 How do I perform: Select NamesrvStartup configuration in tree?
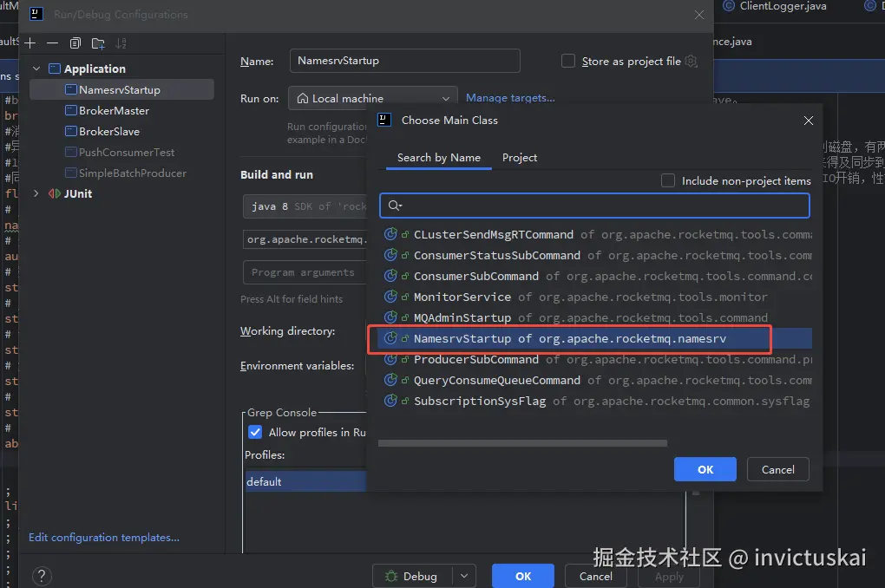122,89
